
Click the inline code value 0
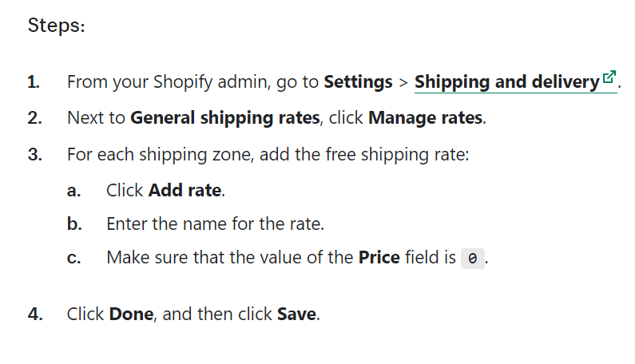tap(473, 259)
